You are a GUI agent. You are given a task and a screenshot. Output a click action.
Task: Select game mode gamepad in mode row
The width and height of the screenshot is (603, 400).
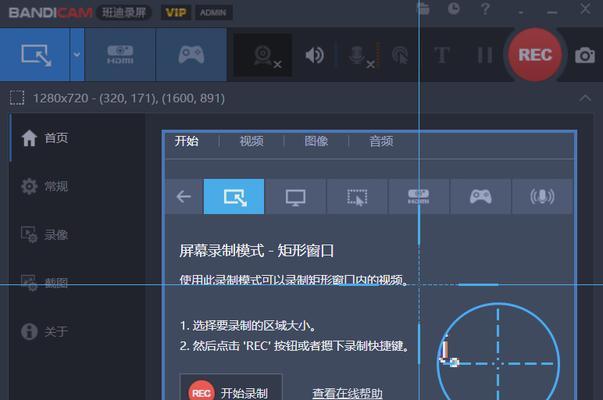(x=480, y=197)
